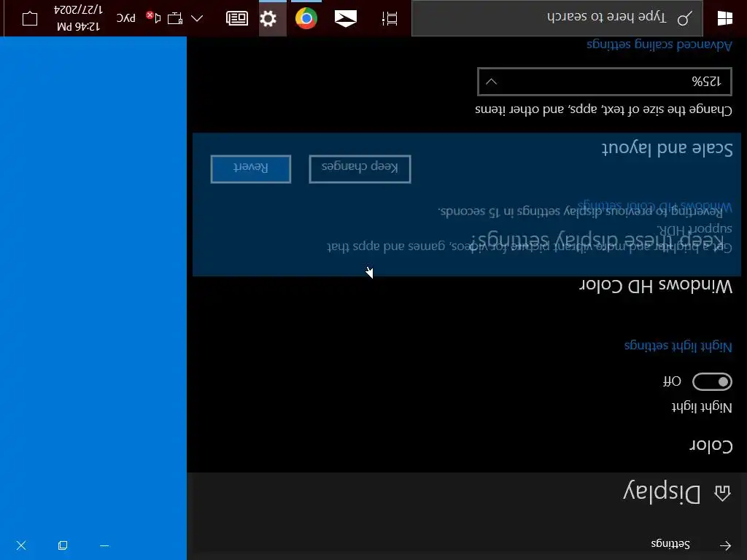This screenshot has width=747, height=560.
Task: Open Advanced scaling settings link
Action: 659,44
